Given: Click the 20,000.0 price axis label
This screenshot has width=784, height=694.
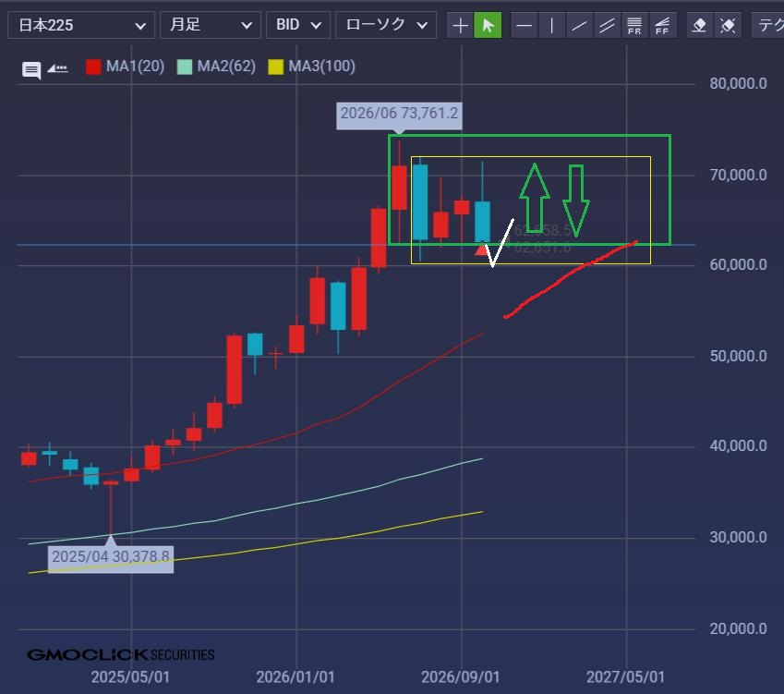Looking at the screenshot, I should click(x=738, y=629).
